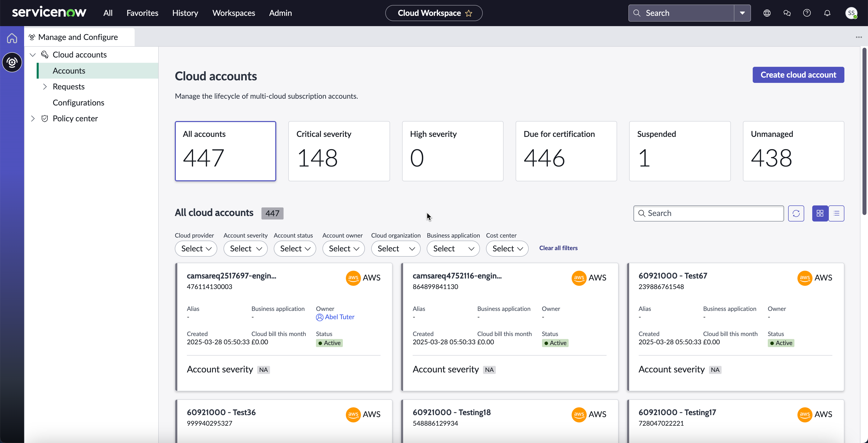Click AWS logo on camsareq2517697 card
Image resolution: width=868 pixels, height=443 pixels.
tap(353, 278)
